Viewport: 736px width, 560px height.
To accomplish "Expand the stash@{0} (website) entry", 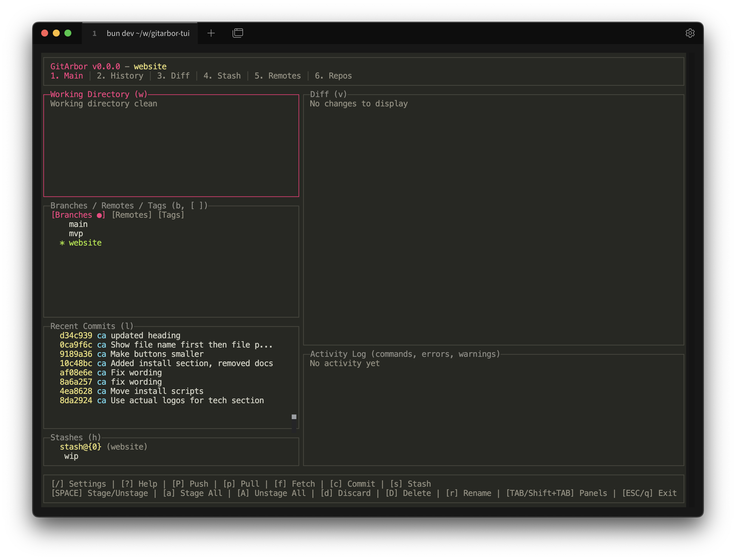I will click(x=103, y=447).
